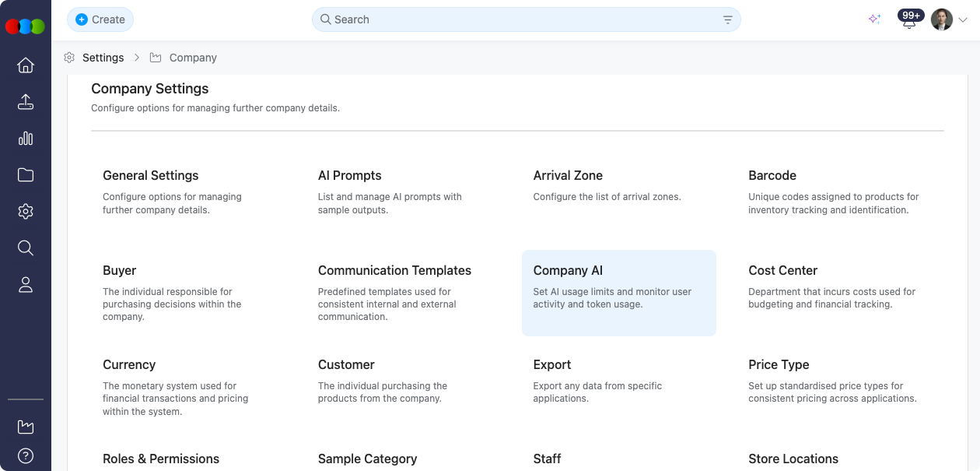
Task: Click the factory icon near sidebar bottom
Action: click(x=26, y=427)
